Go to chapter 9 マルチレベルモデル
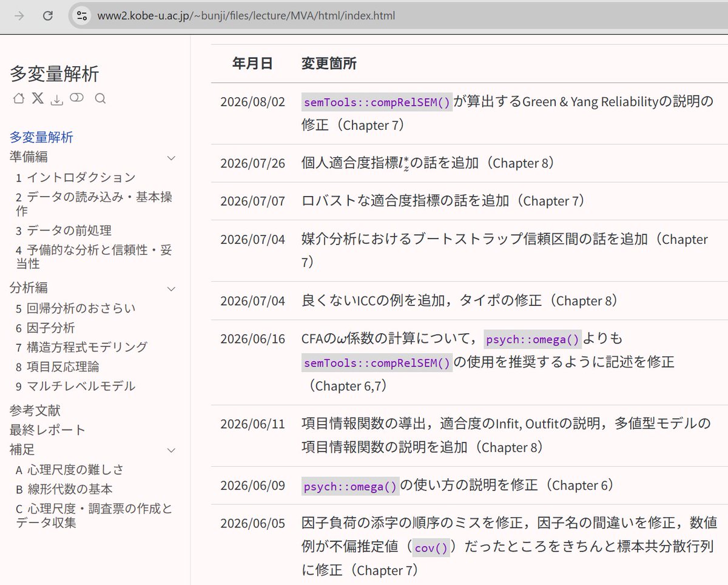 pos(76,386)
